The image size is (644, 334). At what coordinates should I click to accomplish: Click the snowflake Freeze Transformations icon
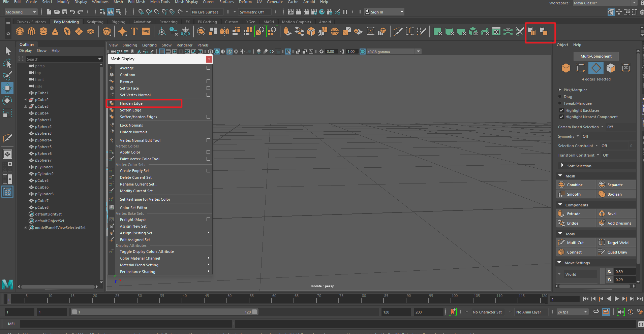[x=185, y=32]
